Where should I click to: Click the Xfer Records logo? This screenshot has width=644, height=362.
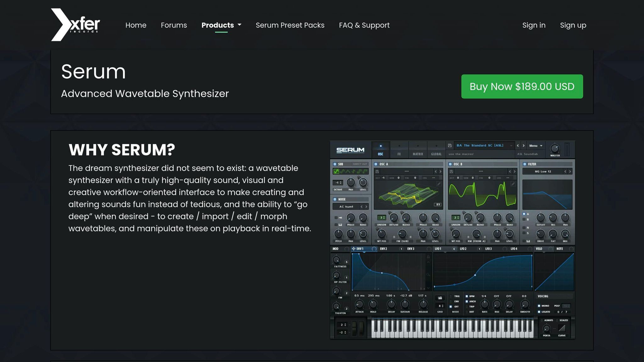75,25
